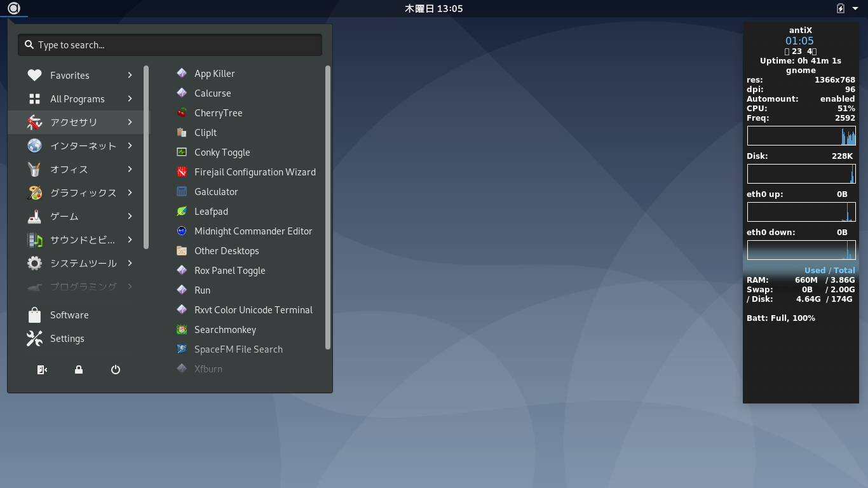Screen dimensions: 868x488
Task: Click the Midnight Commander Editor icon
Action: pyautogui.click(x=182, y=231)
